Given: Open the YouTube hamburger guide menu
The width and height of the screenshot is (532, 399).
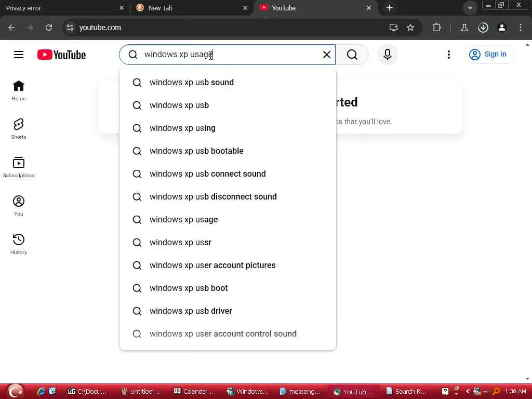Looking at the screenshot, I should coord(19,55).
